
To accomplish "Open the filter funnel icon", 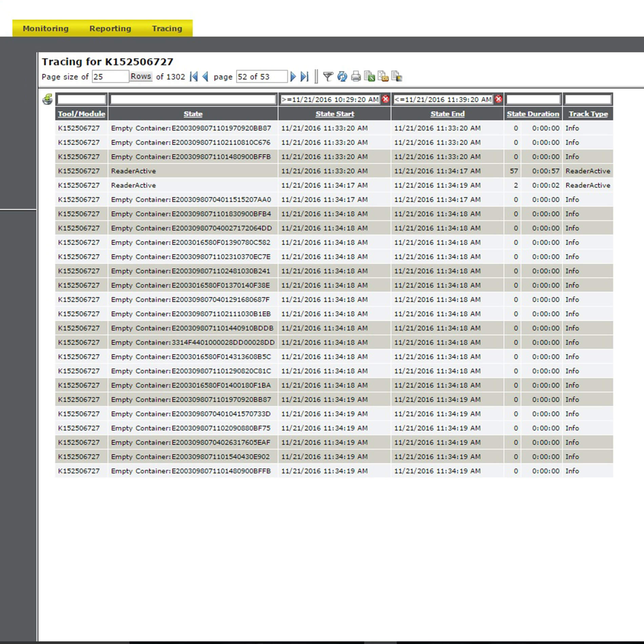I will (328, 77).
